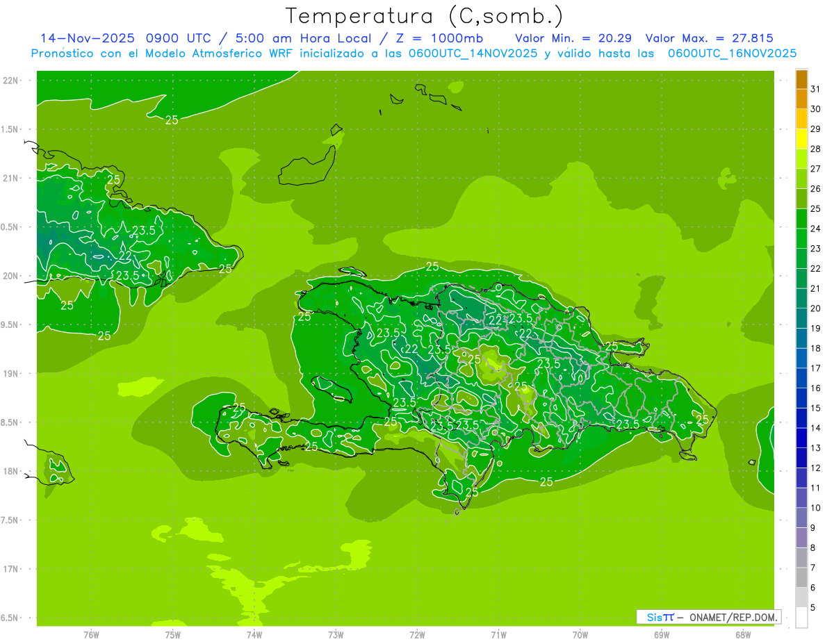Click the 8.5N latitude axis label
Viewport: 834px width, 644px height.
pos(10,422)
